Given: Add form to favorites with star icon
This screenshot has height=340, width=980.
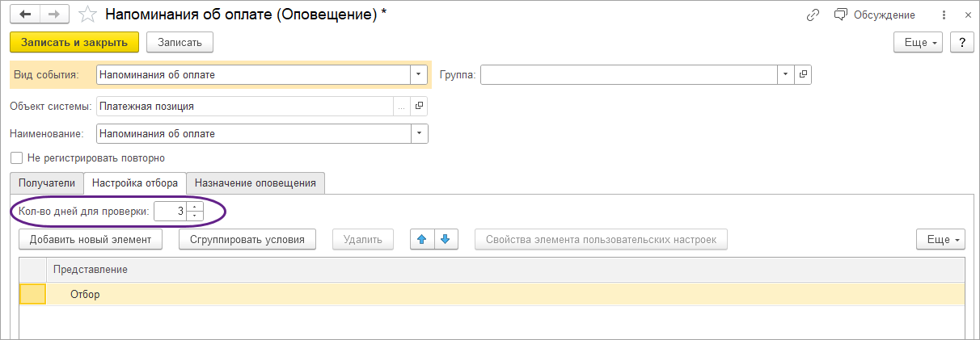Looking at the screenshot, I should pos(88,15).
